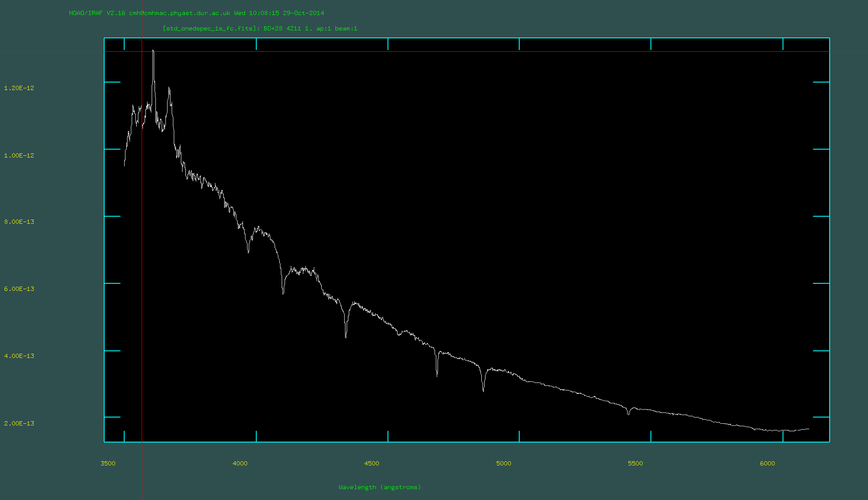Click the 4500 wavelength axis label
This screenshot has height=500, width=868.
point(372,463)
